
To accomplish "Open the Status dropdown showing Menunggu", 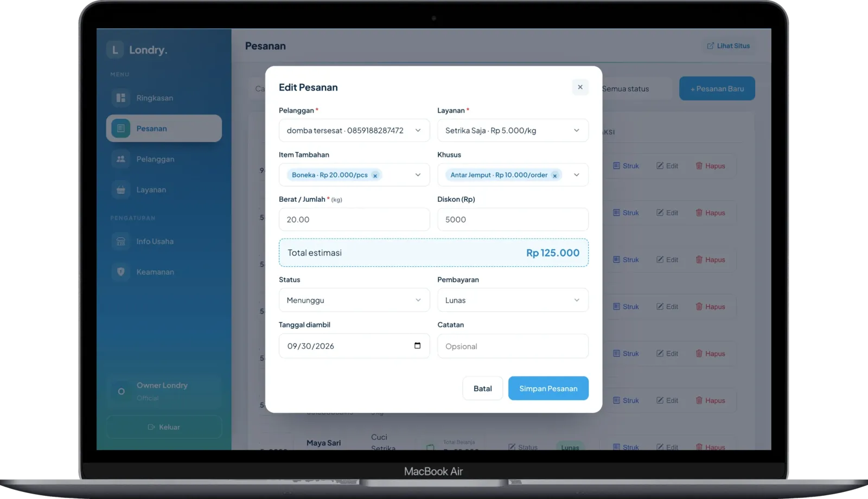I will click(x=354, y=300).
